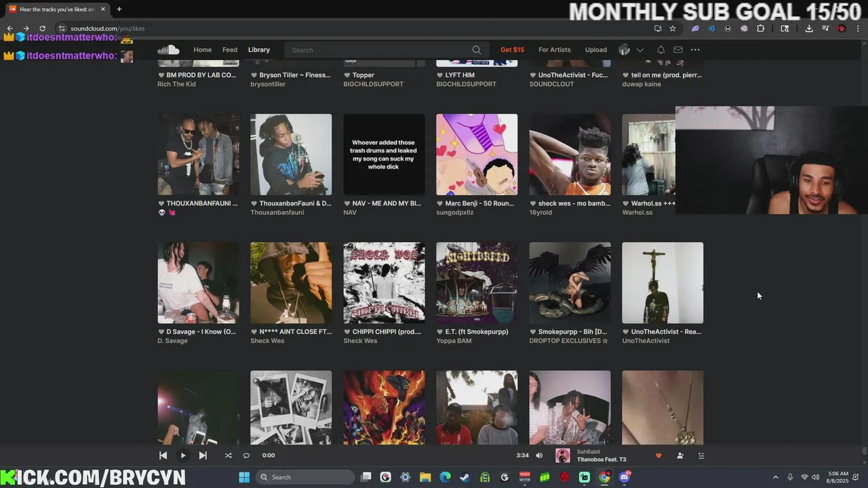
Task: Open the messages envelope icon
Action: [x=678, y=49]
